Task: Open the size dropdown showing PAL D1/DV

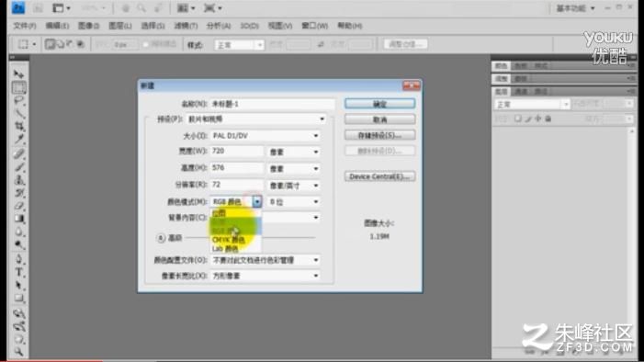Action: click(266, 136)
